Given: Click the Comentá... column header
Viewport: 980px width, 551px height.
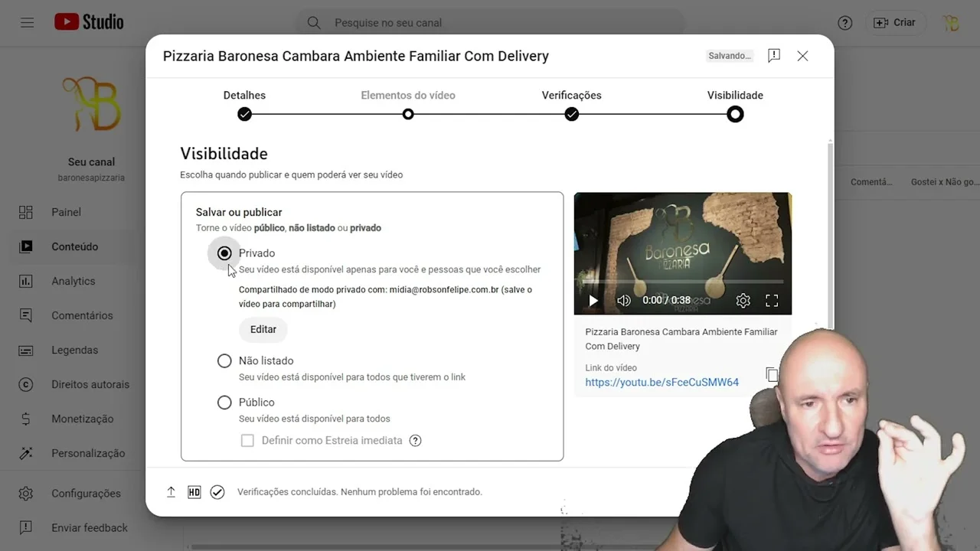Looking at the screenshot, I should tap(871, 182).
